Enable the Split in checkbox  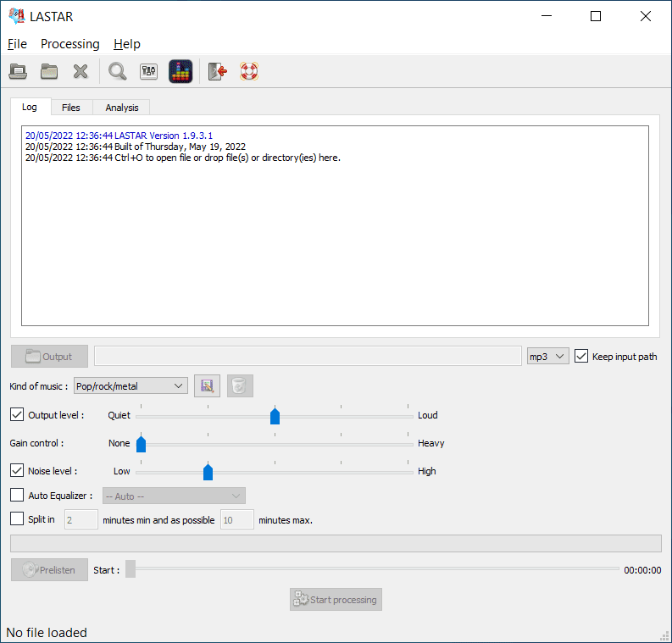[17, 518]
